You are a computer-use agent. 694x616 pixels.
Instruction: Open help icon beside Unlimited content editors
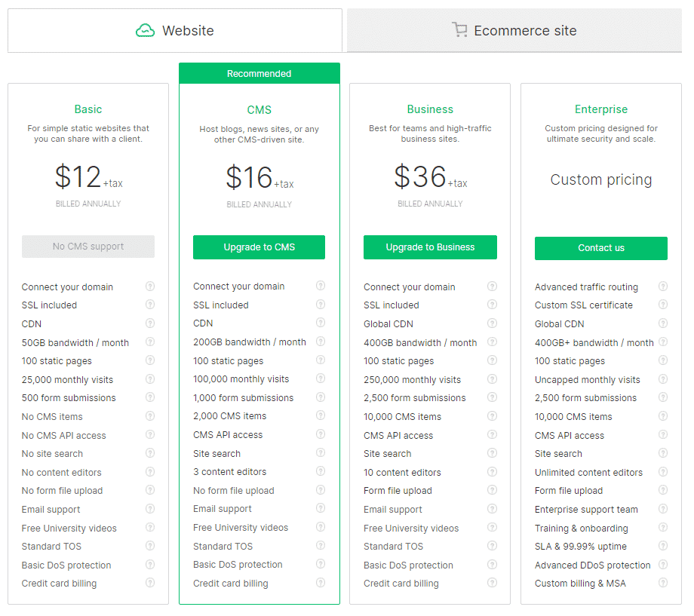(663, 472)
